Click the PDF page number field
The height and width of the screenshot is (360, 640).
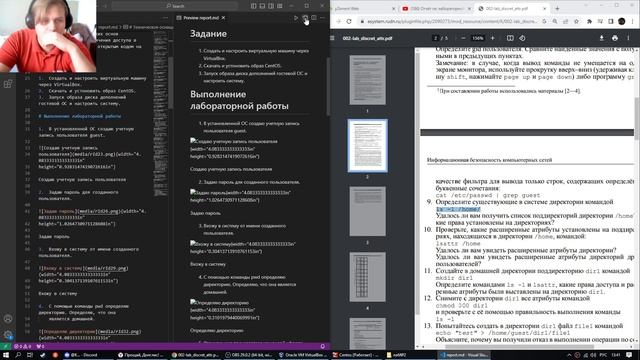[436, 38]
